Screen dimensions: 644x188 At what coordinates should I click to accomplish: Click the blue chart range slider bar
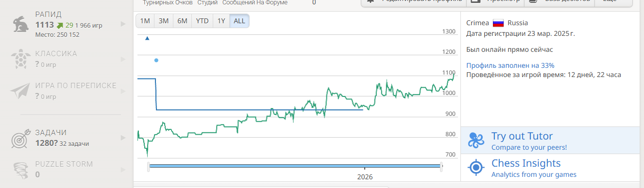(x=295, y=166)
